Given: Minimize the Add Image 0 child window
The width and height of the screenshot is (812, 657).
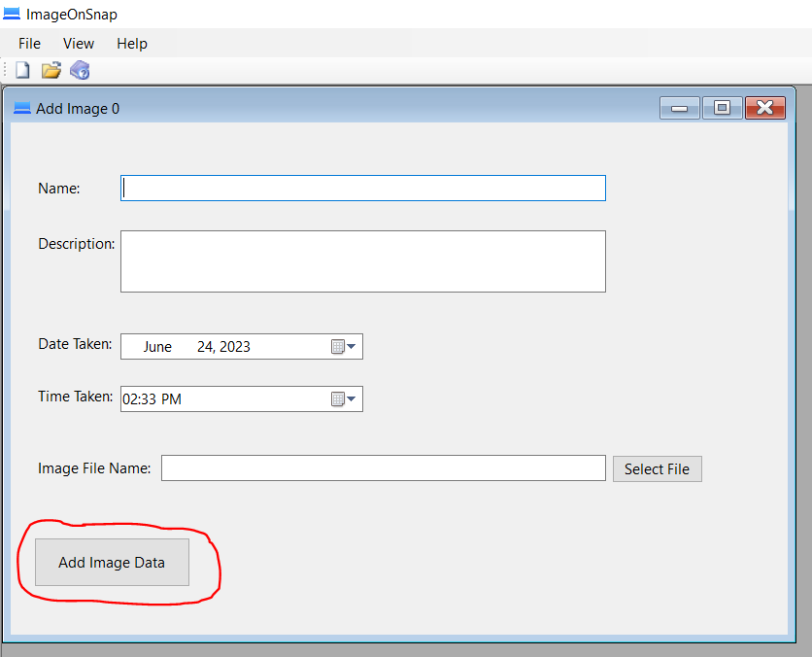Looking at the screenshot, I should (x=679, y=108).
